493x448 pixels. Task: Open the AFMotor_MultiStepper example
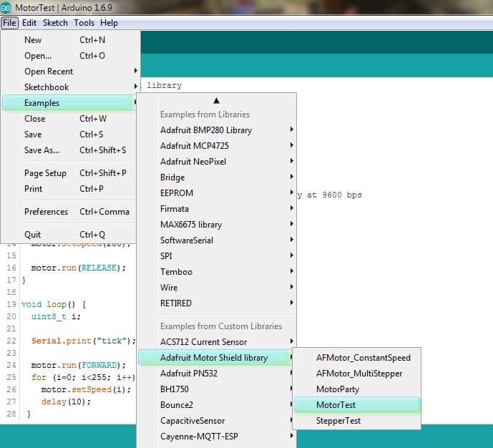point(357,373)
